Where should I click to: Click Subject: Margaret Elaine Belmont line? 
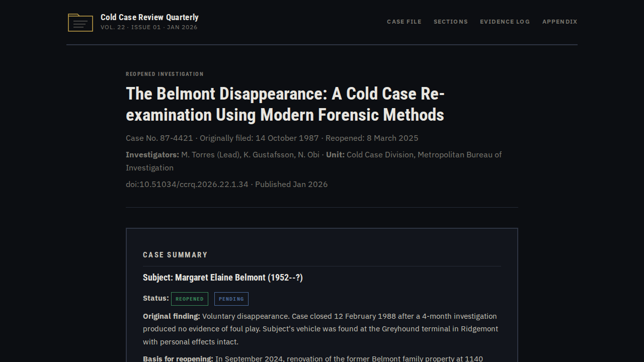pyautogui.click(x=223, y=278)
